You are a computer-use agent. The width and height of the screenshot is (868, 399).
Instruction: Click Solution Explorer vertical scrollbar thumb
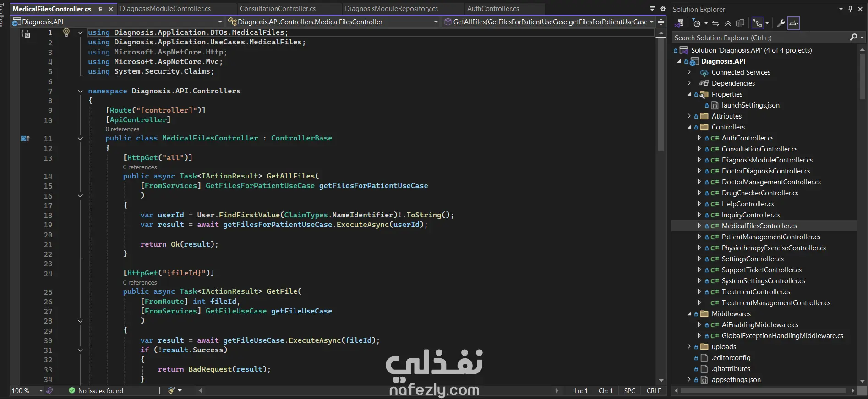click(863, 75)
